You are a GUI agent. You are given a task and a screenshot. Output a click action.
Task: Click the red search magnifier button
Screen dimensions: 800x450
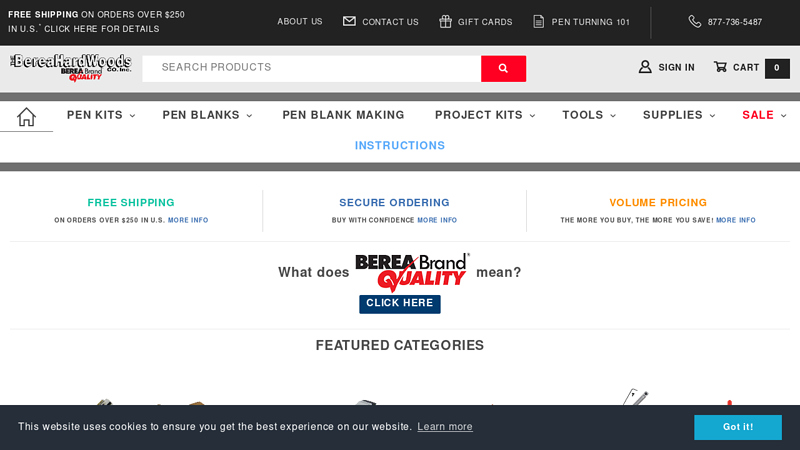pos(503,68)
